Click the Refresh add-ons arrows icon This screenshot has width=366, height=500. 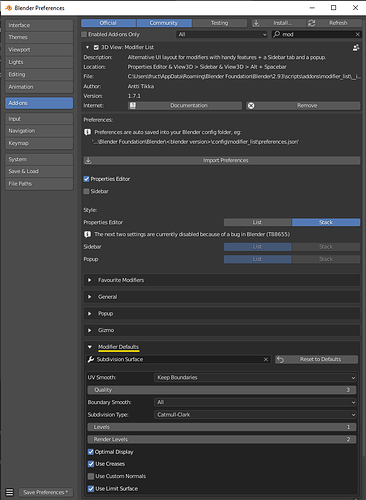312,23
